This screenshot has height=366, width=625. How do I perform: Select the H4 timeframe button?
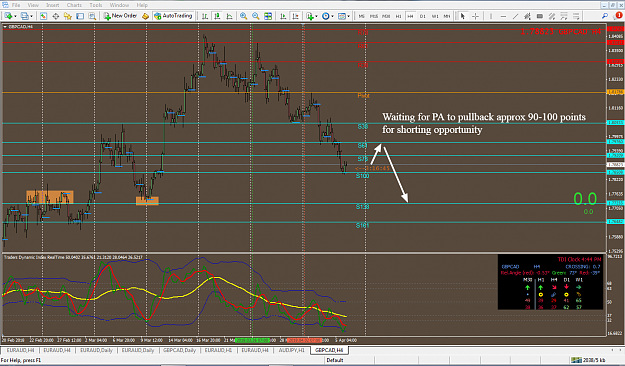click(x=411, y=16)
